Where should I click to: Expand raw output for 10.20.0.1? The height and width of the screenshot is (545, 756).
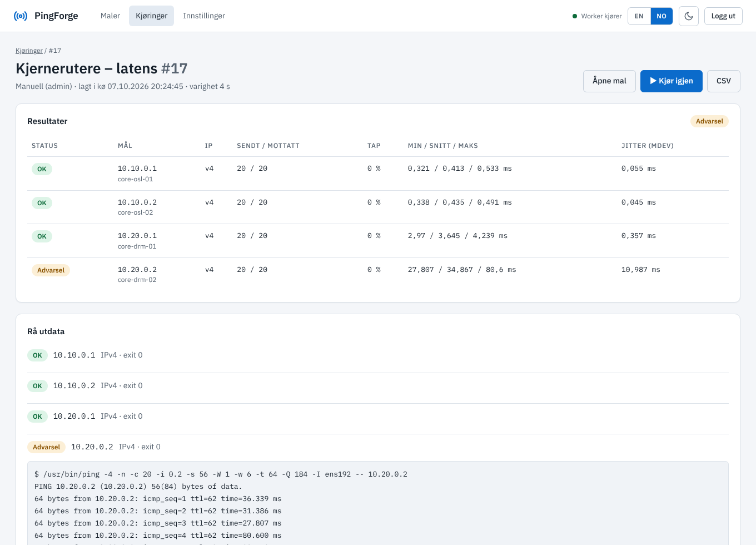click(x=378, y=417)
